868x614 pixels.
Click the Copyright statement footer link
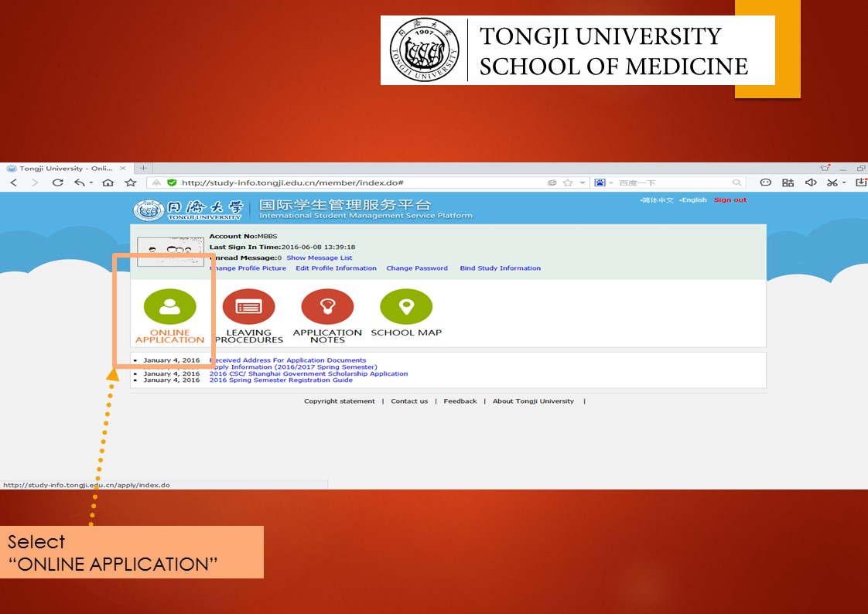340,401
